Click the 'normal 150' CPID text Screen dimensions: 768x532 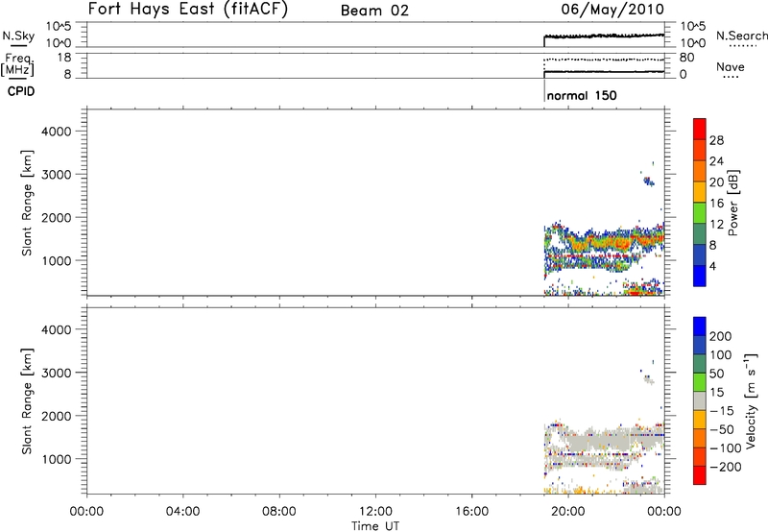pyautogui.click(x=582, y=95)
